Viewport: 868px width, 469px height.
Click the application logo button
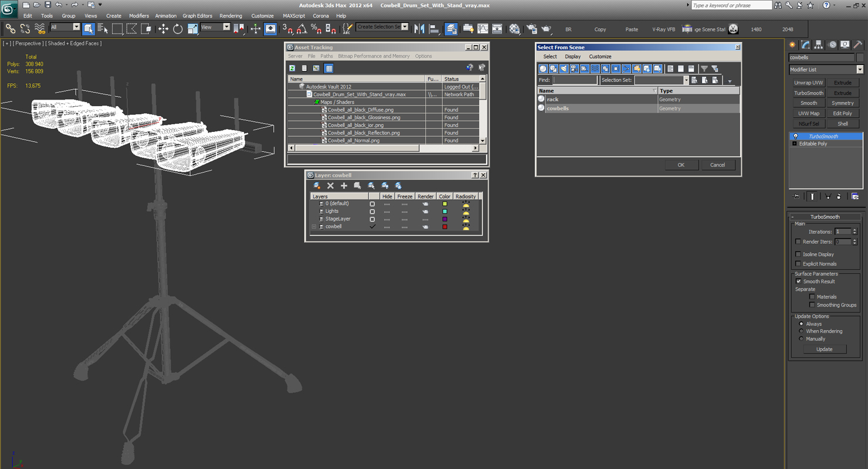9,8
